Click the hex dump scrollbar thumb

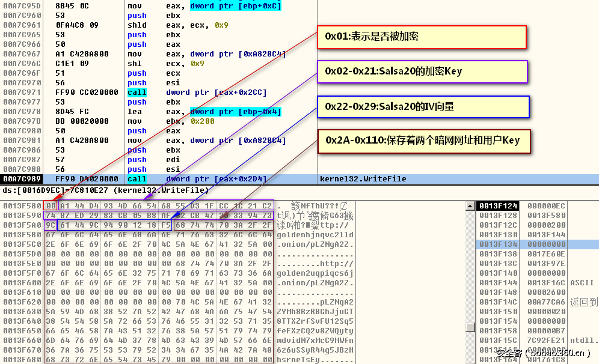click(x=470, y=327)
